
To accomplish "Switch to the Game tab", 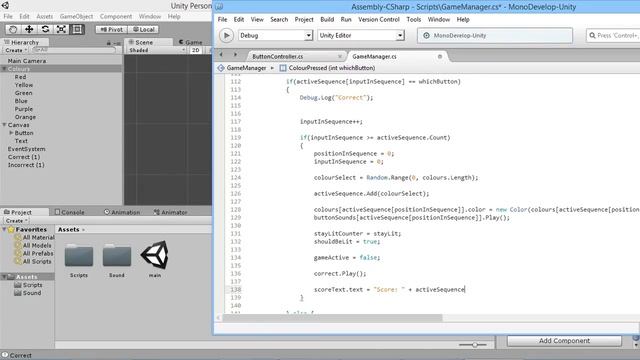I will 190,42.
